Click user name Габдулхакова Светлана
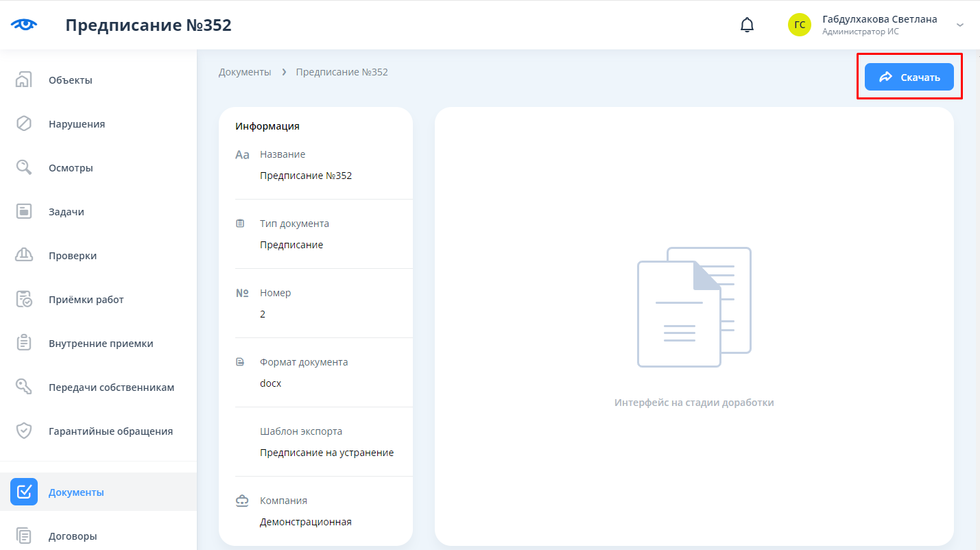 (x=879, y=19)
